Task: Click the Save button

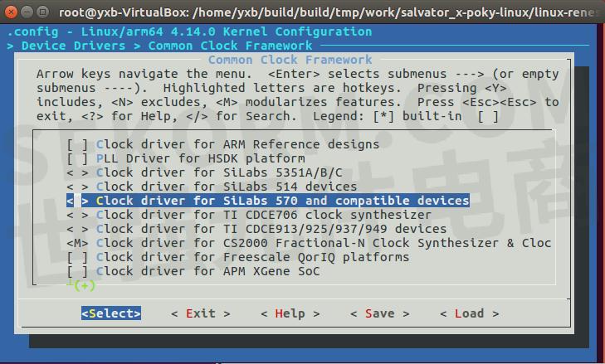Action: pyautogui.click(x=379, y=313)
